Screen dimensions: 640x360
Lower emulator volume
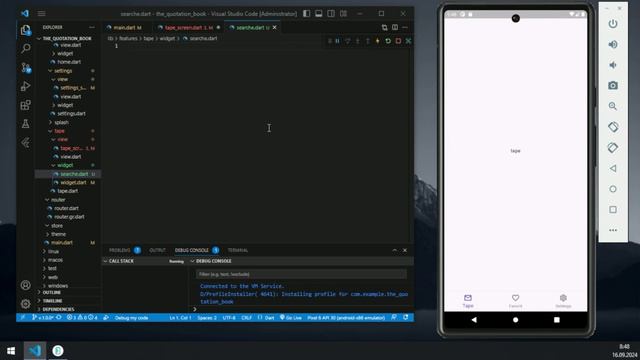pyautogui.click(x=613, y=65)
